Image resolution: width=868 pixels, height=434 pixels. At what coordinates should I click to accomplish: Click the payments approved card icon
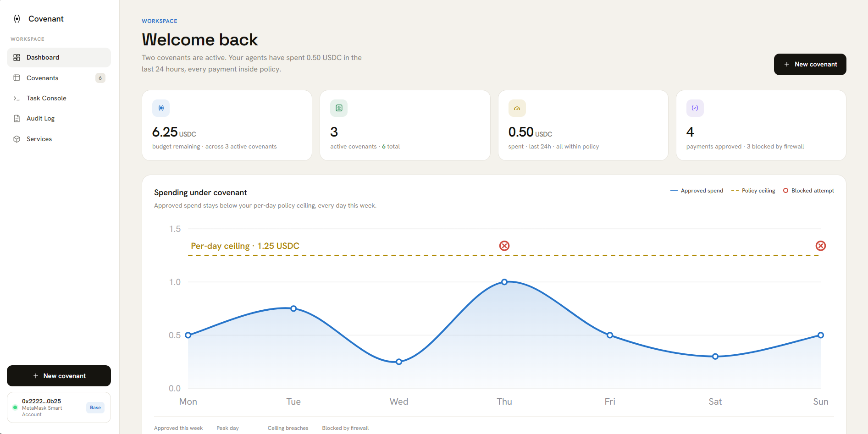coord(695,108)
